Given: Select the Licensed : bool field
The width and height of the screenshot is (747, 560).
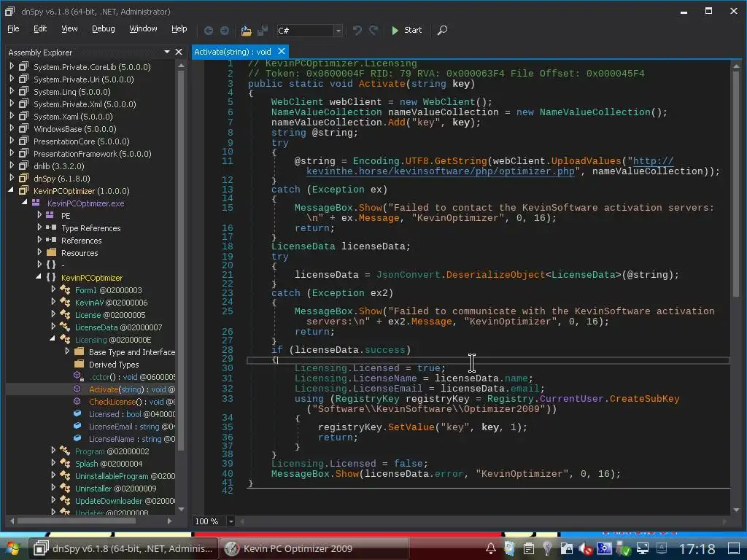Looking at the screenshot, I should [131, 414].
